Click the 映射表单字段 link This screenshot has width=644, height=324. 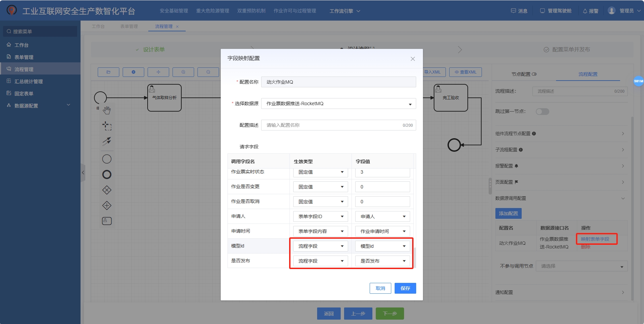(x=595, y=239)
